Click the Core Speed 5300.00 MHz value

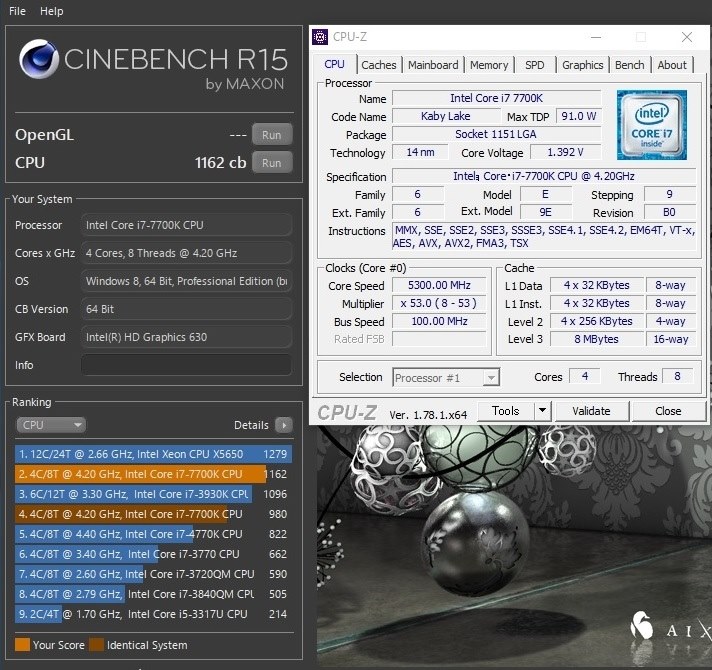click(439, 285)
